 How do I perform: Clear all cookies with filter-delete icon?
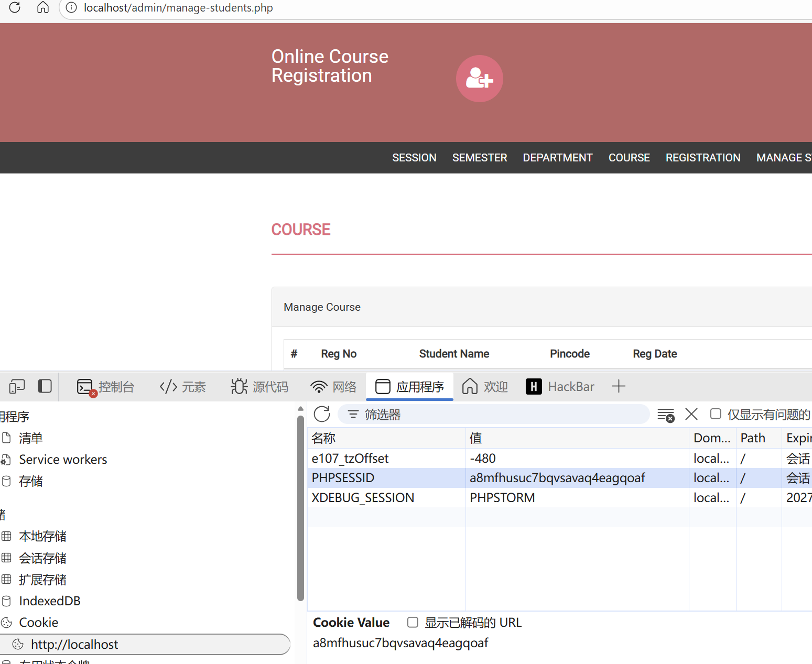point(666,415)
